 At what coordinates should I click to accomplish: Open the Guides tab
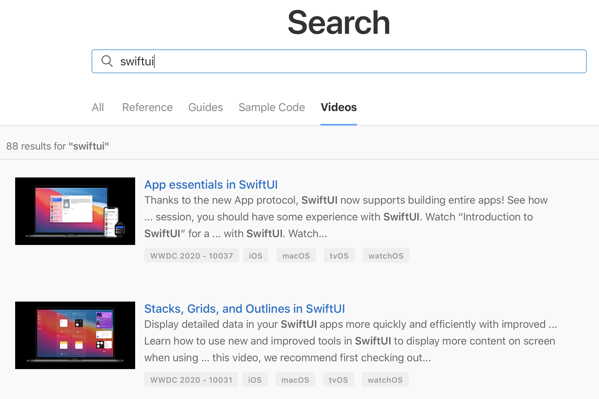pos(206,107)
